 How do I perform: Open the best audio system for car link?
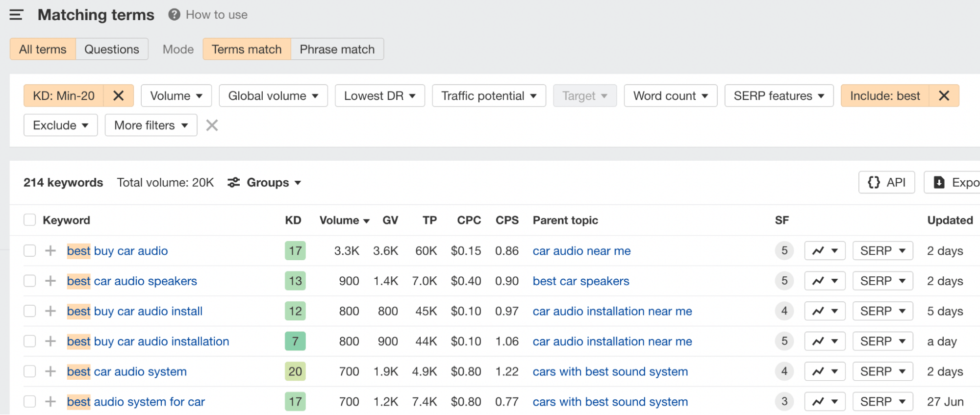[x=136, y=402]
